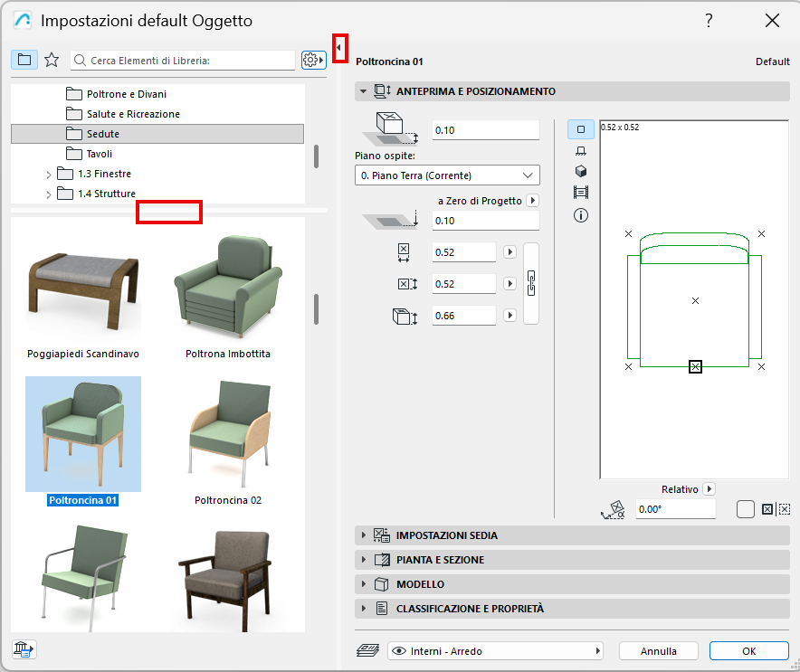Click the Default label at top right
800x672 pixels.
[x=773, y=62]
